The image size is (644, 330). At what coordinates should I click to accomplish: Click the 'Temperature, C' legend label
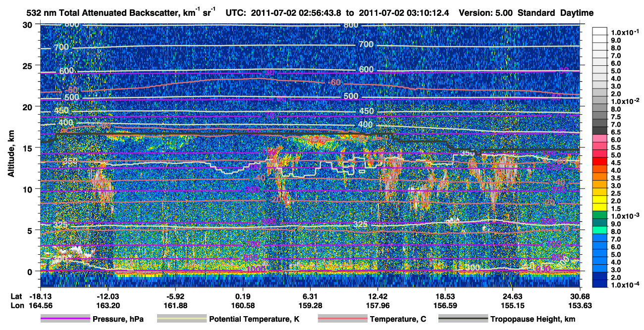(x=398, y=319)
